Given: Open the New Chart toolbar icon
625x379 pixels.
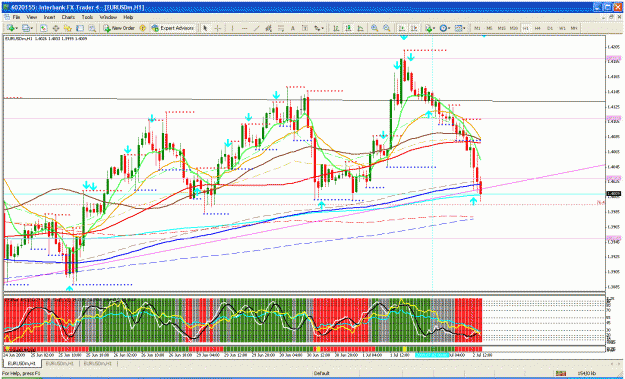Looking at the screenshot, I should click(11, 28).
